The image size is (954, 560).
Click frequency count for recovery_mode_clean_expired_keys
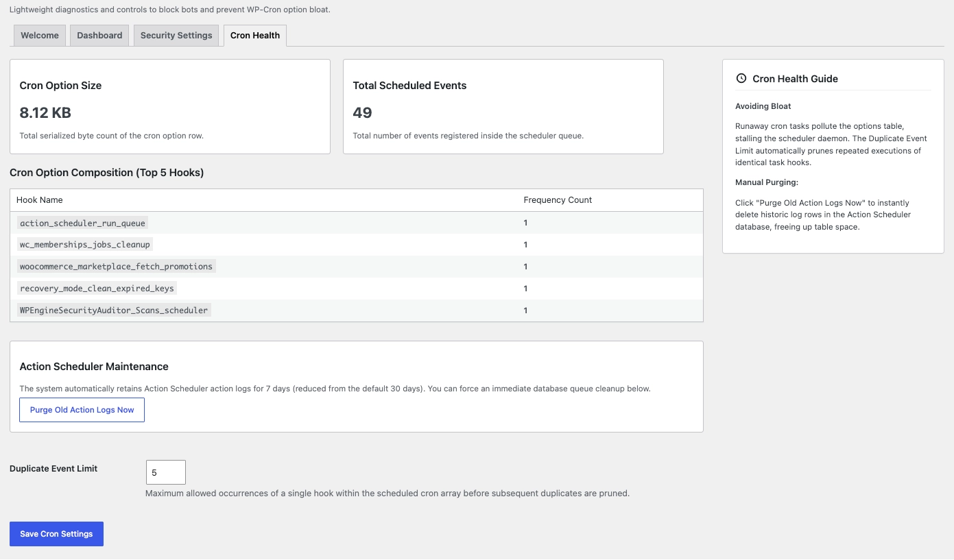[525, 289]
